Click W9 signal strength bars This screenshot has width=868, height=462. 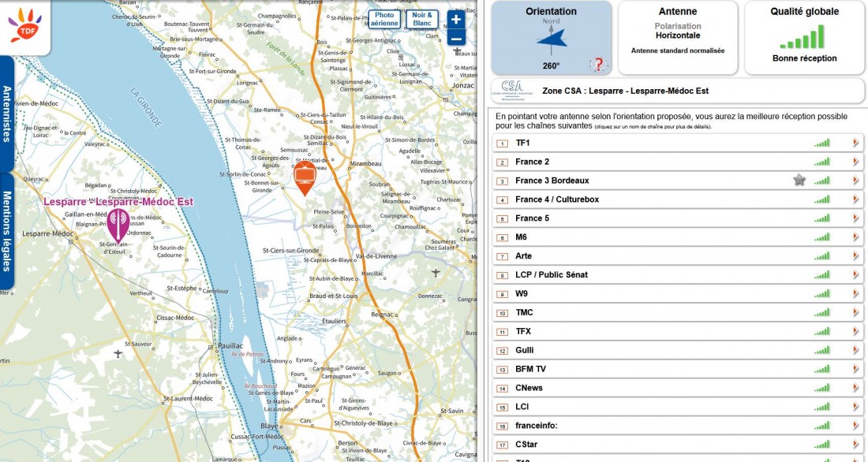tap(822, 293)
